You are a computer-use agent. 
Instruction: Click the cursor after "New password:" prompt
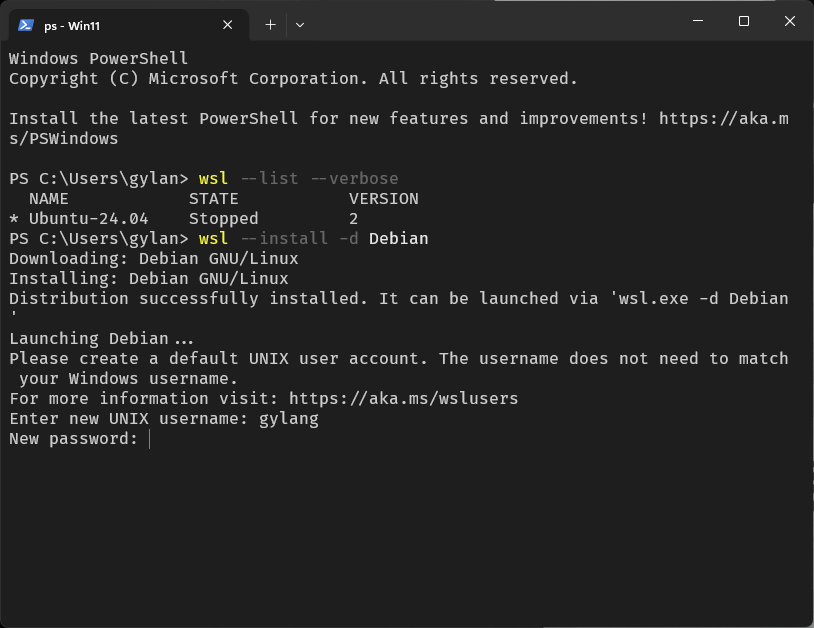[x=149, y=439]
